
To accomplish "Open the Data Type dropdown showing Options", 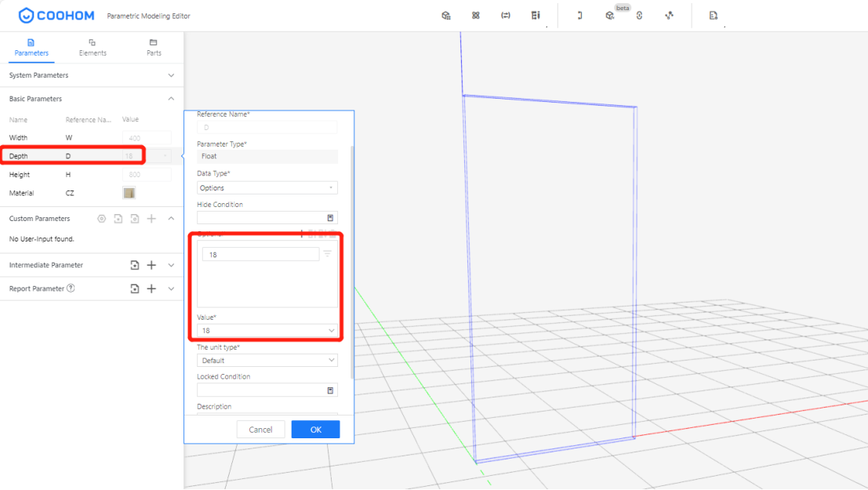I will [267, 188].
